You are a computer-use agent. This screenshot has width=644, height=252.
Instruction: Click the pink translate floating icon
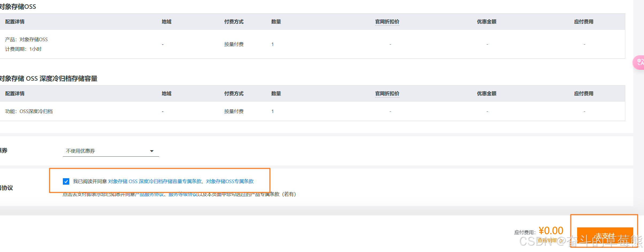(x=639, y=63)
